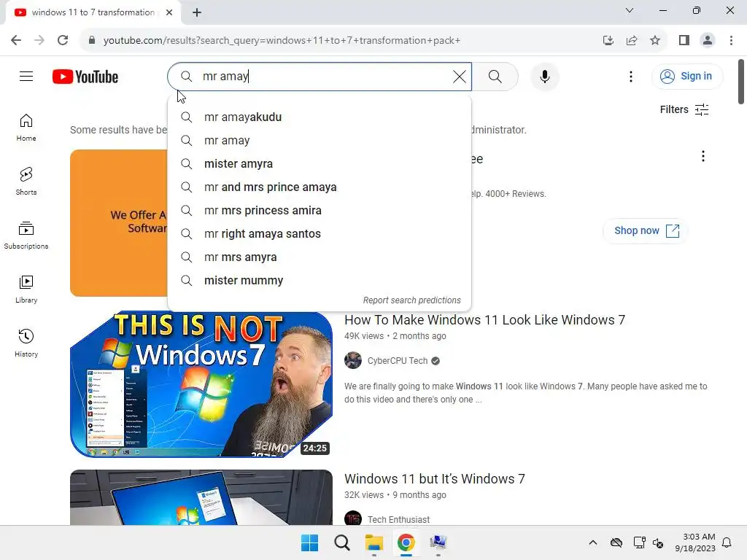Open Home in the sidebar
747x560 pixels.
tap(26, 128)
